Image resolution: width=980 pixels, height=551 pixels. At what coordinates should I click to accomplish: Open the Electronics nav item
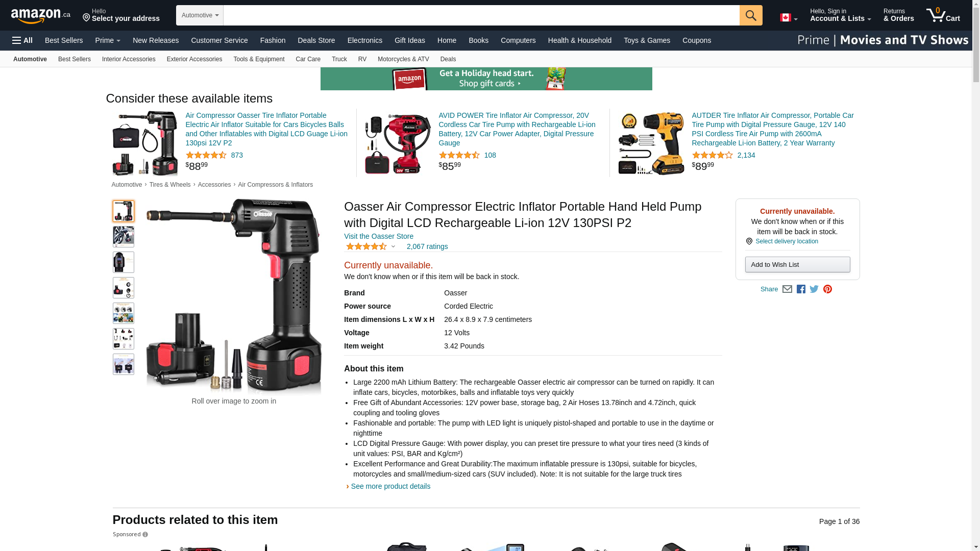coord(364,40)
